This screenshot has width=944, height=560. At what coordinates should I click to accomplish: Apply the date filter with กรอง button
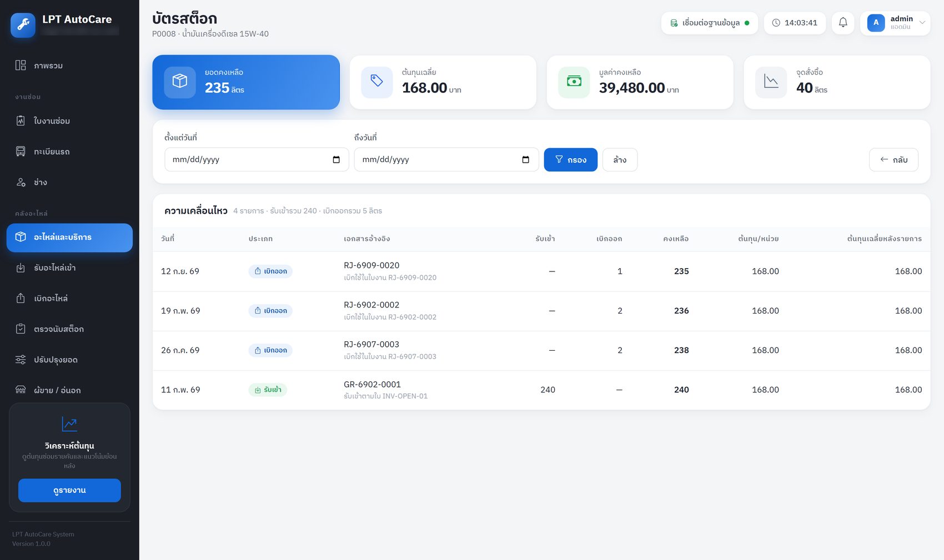tap(571, 160)
